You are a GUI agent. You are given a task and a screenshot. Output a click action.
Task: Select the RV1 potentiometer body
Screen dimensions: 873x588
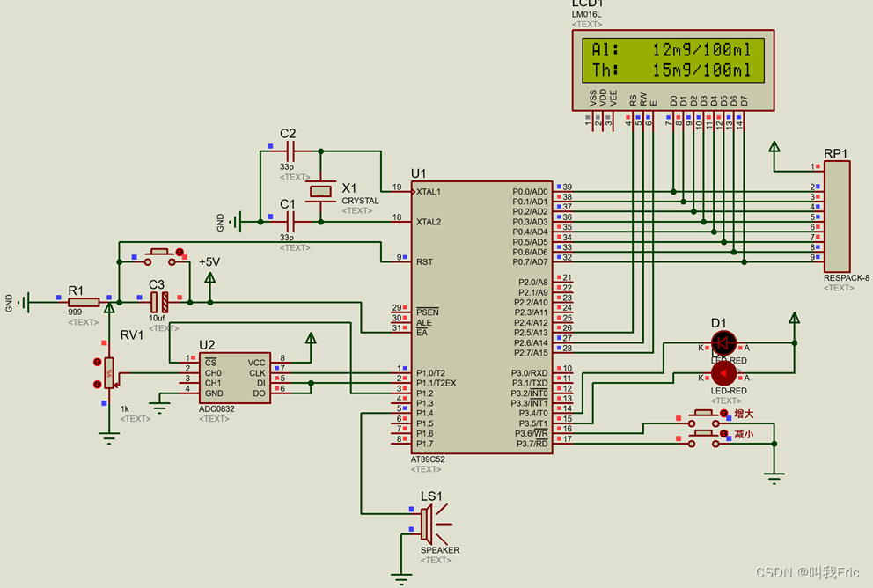click(x=109, y=372)
